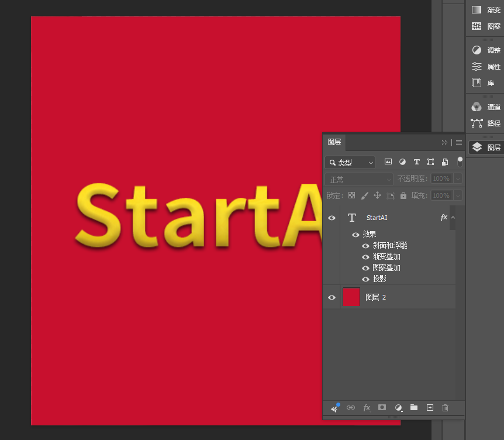Screen dimensions: 504x440
Task: Toggle layer filtering on/off switch
Action: click(x=460, y=162)
